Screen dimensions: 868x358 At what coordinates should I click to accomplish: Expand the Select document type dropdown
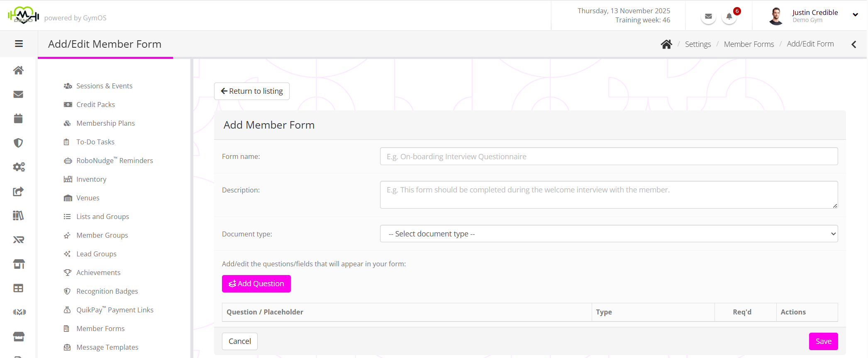click(x=608, y=234)
